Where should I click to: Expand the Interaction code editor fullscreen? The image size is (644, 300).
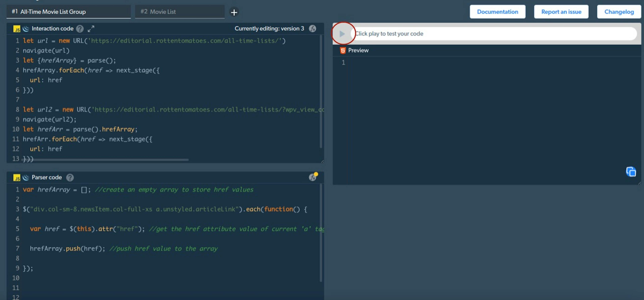[91, 29]
